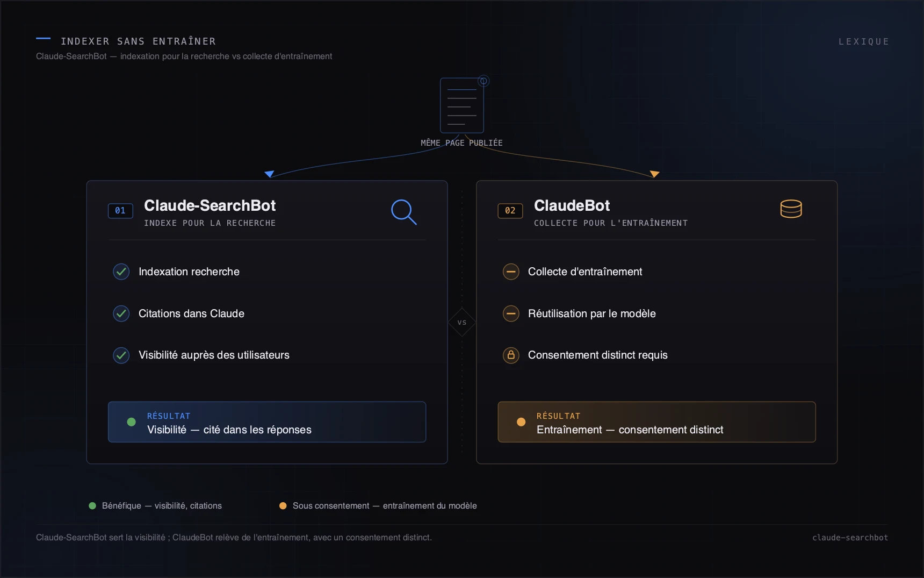Click Sous consentement — entraînement du modèle legend
The width and height of the screenshot is (924, 578).
(385, 506)
